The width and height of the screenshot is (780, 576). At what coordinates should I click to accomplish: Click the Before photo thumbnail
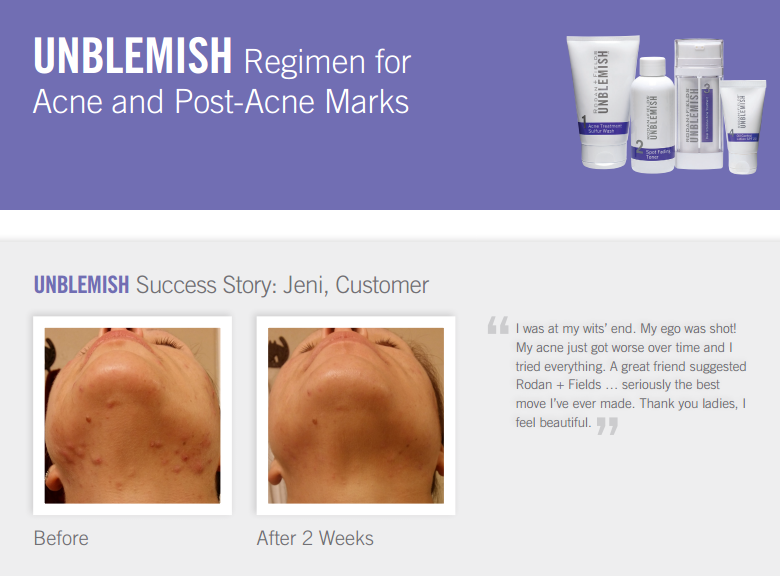(132, 415)
